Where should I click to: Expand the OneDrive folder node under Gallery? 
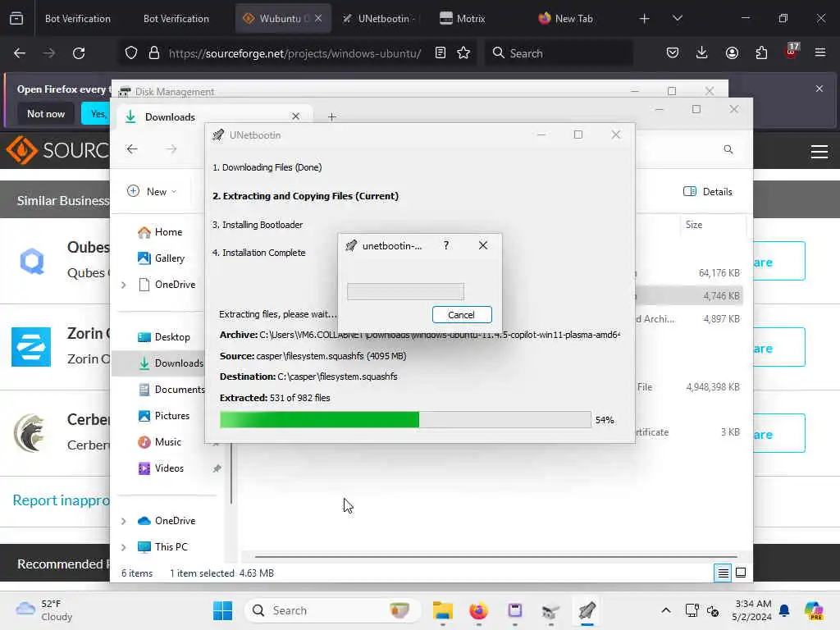124,285
